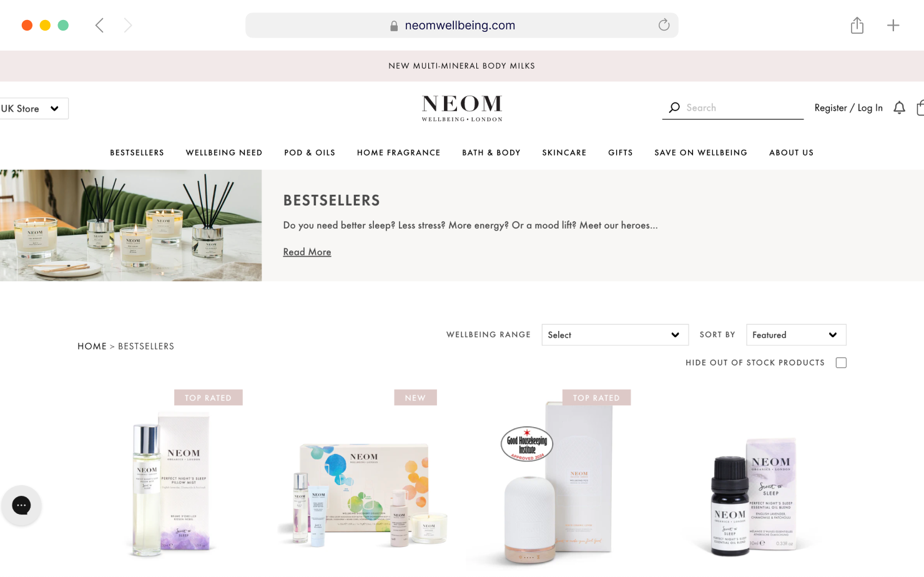This screenshot has height=577, width=924.
Task: Click the browser share icon
Action: [857, 25]
